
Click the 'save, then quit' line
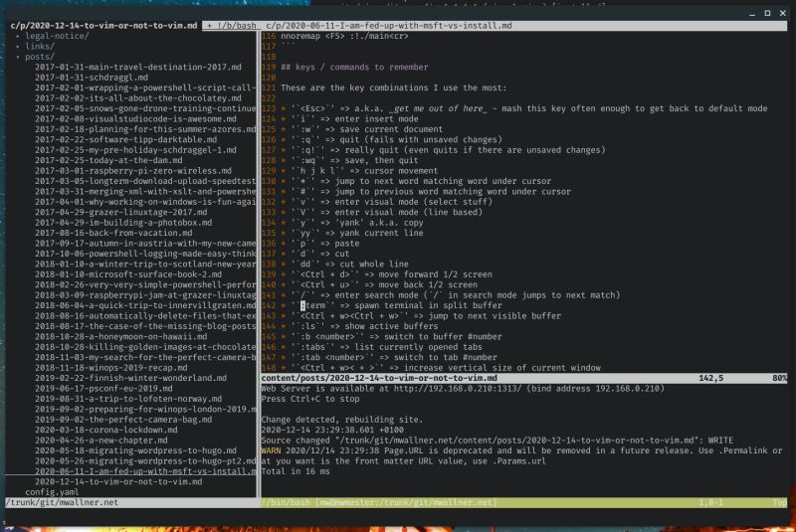[349, 160]
